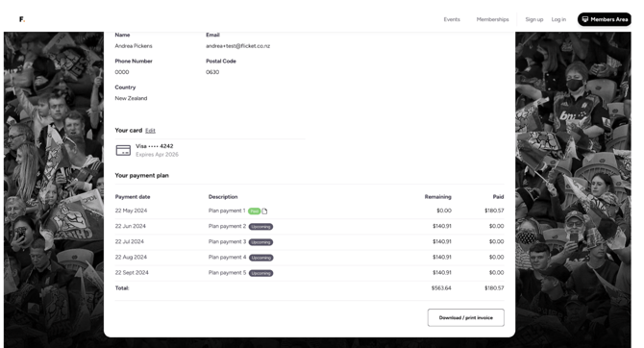Image resolution: width=644 pixels, height=348 pixels.
Task: Click the Flicket F logo
Action: (22, 19)
